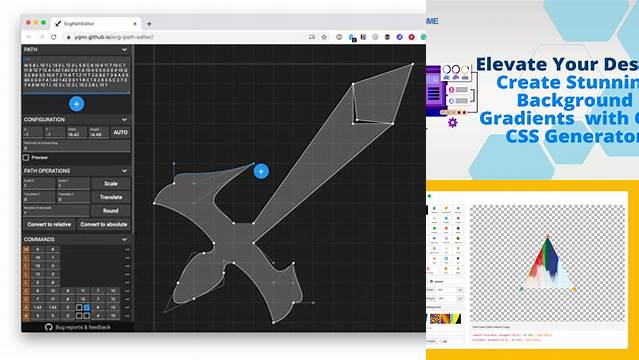Click the Convert to relative button
Viewport: 639px width, 360px height.
(49, 224)
